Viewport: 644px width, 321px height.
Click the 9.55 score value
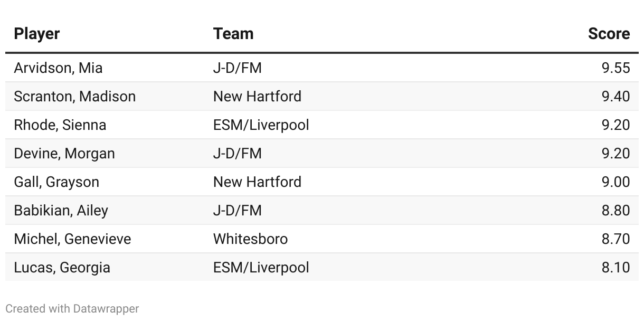click(x=615, y=68)
